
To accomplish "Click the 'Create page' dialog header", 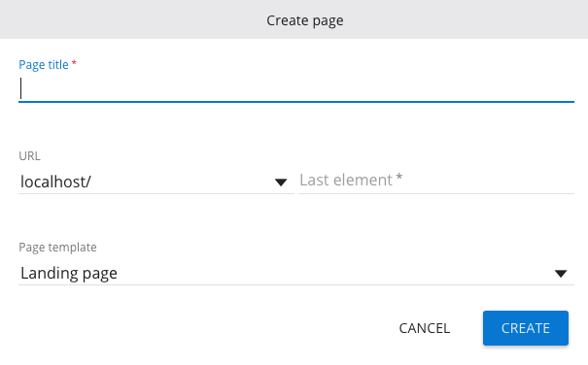I will [x=305, y=20].
